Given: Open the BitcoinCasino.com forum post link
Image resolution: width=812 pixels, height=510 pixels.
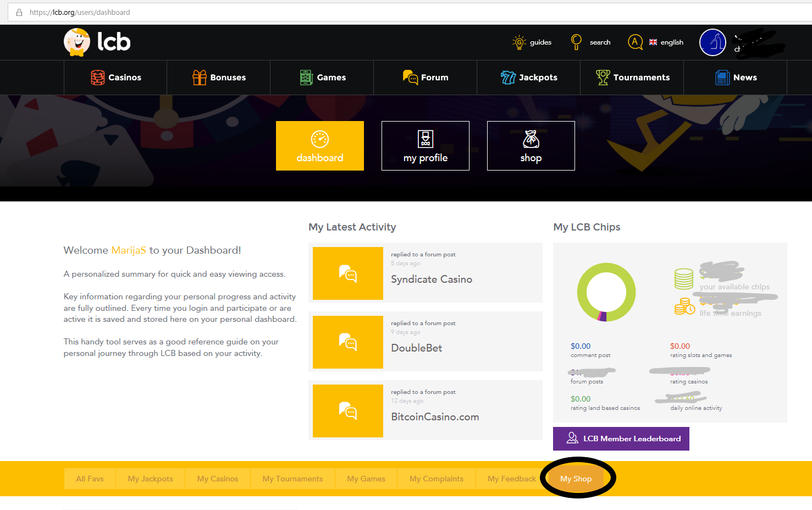Looking at the screenshot, I should click(x=435, y=417).
